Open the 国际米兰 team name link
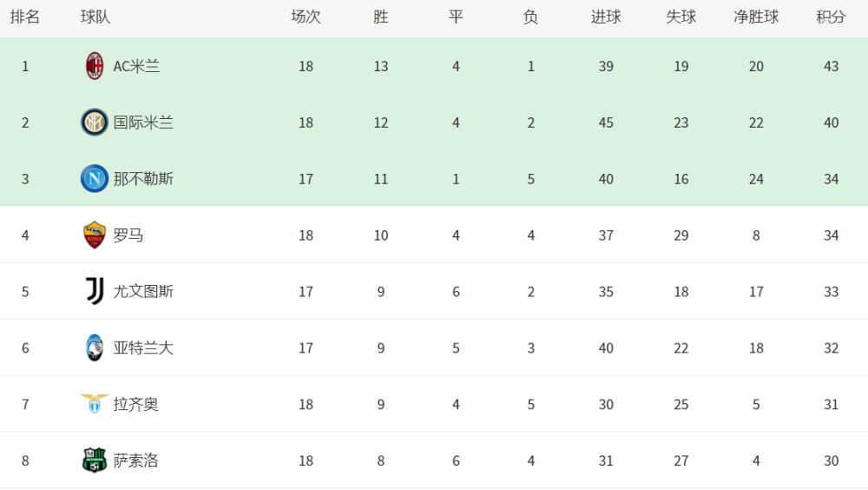868x490 pixels. tap(143, 122)
